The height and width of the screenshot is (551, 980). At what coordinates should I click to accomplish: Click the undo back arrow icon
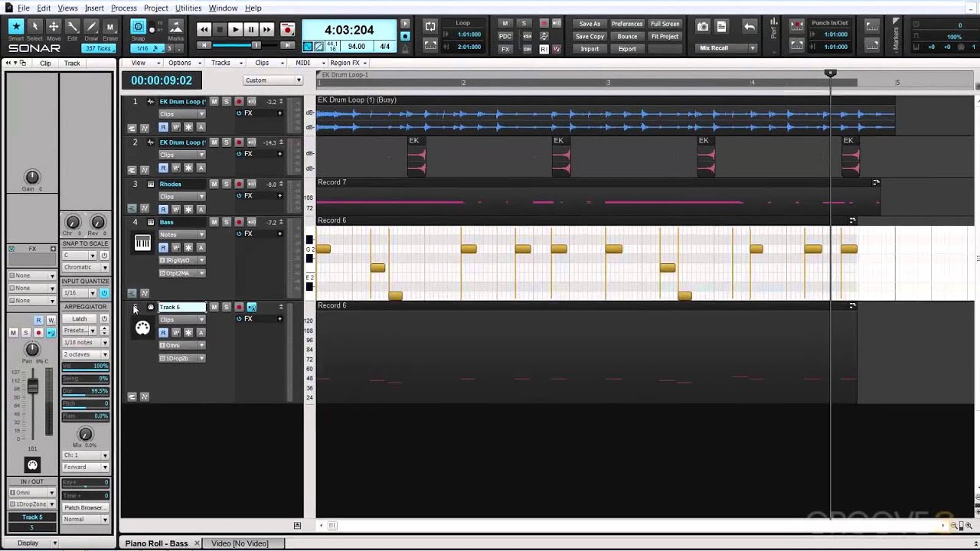point(750,27)
